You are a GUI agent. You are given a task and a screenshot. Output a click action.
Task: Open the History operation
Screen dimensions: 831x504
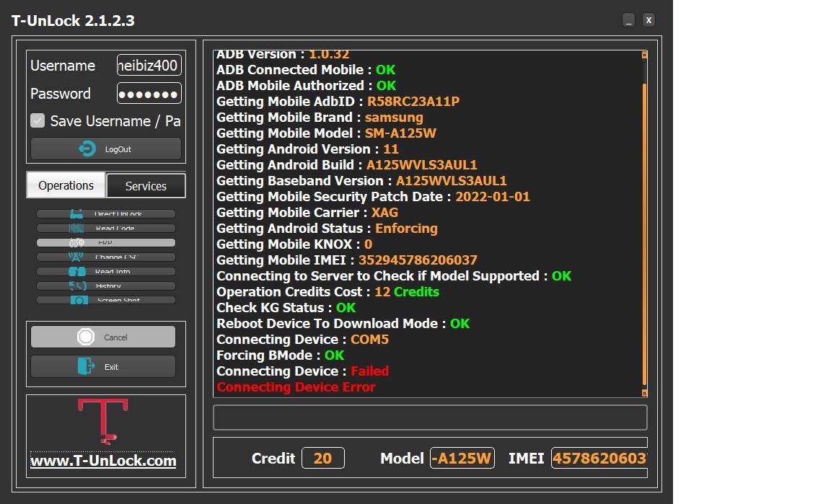106,286
